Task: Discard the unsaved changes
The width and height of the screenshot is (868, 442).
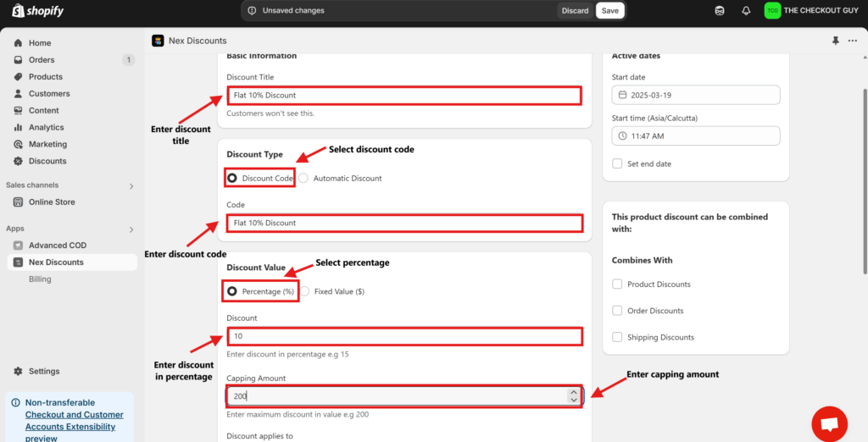Action: (575, 11)
